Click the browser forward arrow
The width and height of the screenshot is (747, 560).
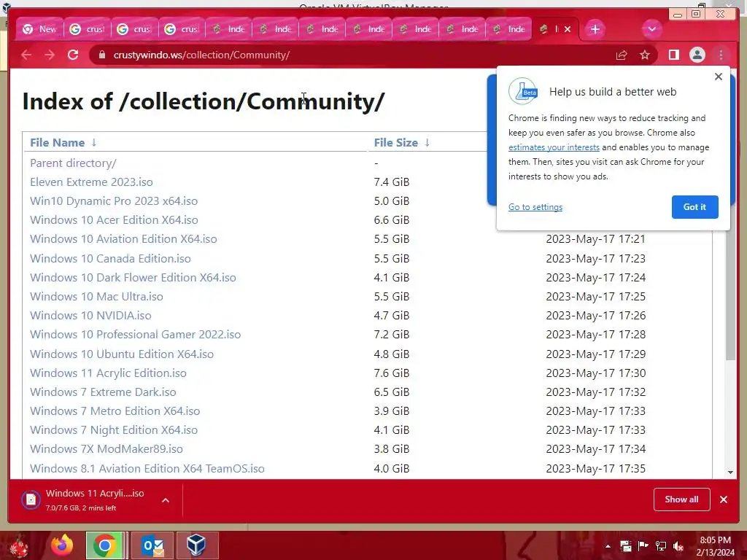(x=50, y=55)
